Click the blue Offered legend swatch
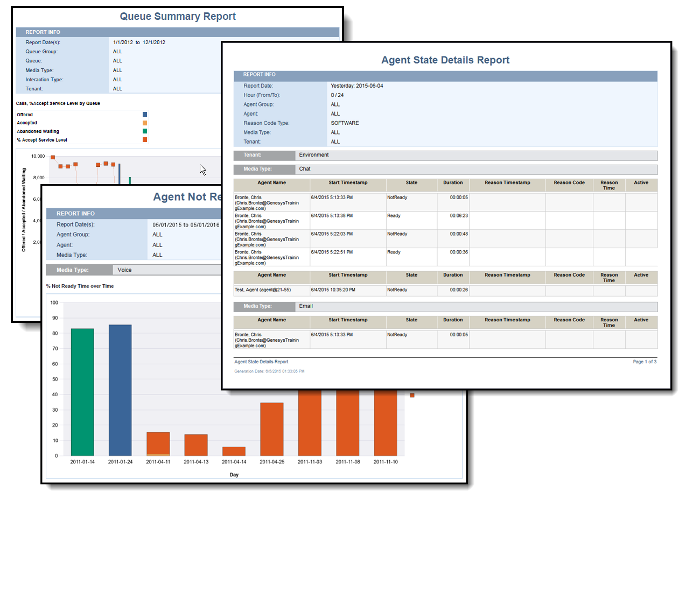Image resolution: width=700 pixels, height=592 pixels. pyautogui.click(x=145, y=115)
